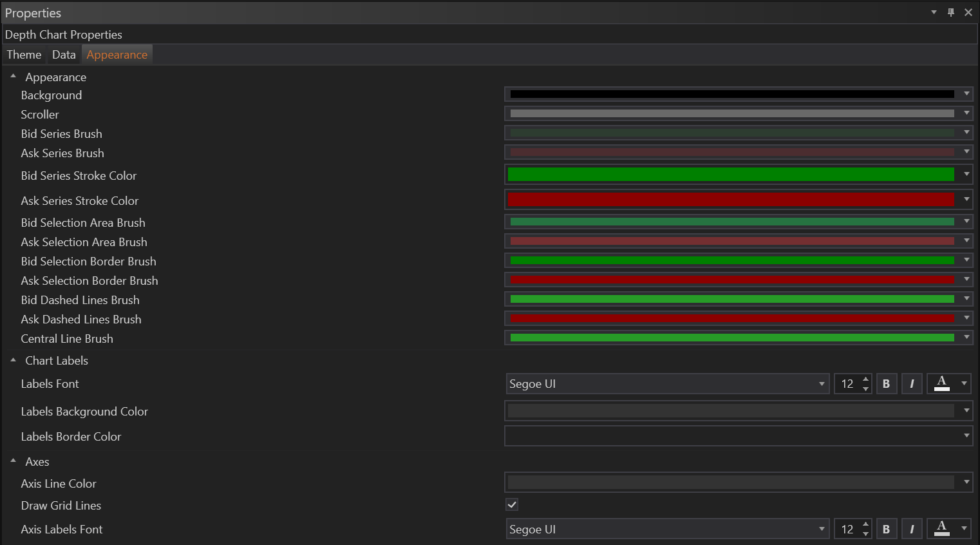The height and width of the screenshot is (545, 980).
Task: Pin the Properties panel
Action: click(x=951, y=12)
